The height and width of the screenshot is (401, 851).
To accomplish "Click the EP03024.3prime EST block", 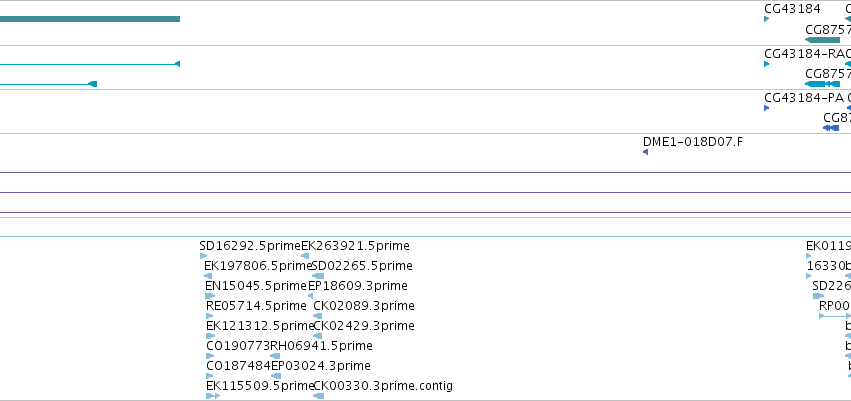I will pos(276,376).
